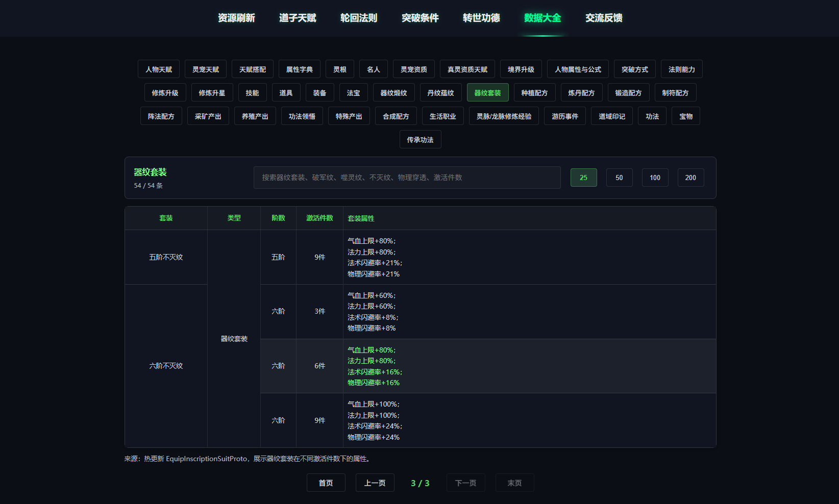Open the 数据大全 tab
The image size is (839, 504).
coord(542,18)
